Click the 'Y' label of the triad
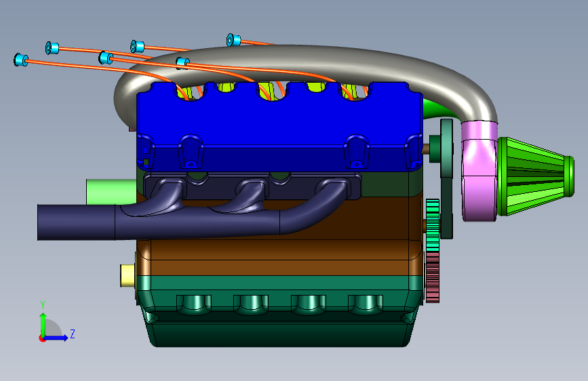The image size is (588, 381). click(43, 305)
